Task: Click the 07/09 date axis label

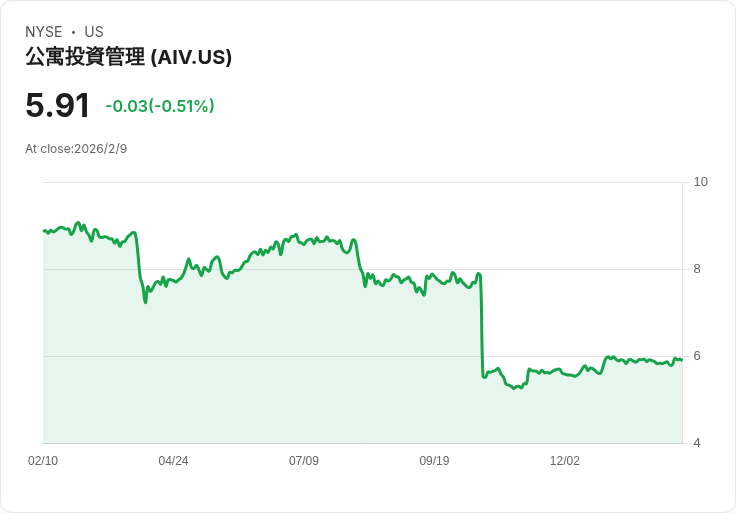Action: click(x=304, y=461)
